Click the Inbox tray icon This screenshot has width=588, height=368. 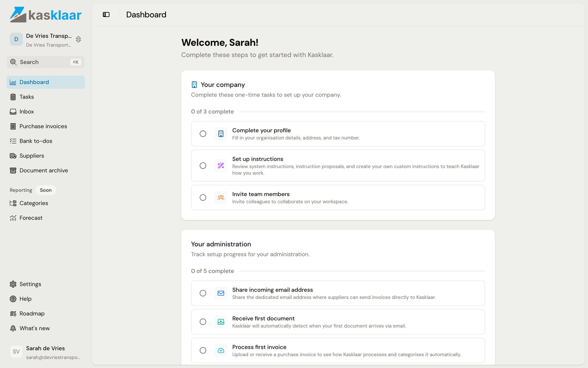click(x=13, y=111)
